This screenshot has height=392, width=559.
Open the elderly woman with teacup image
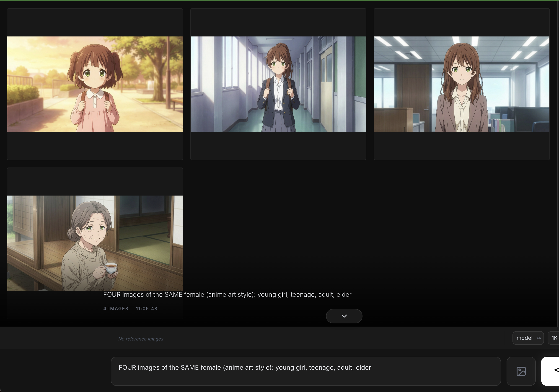tap(95, 243)
